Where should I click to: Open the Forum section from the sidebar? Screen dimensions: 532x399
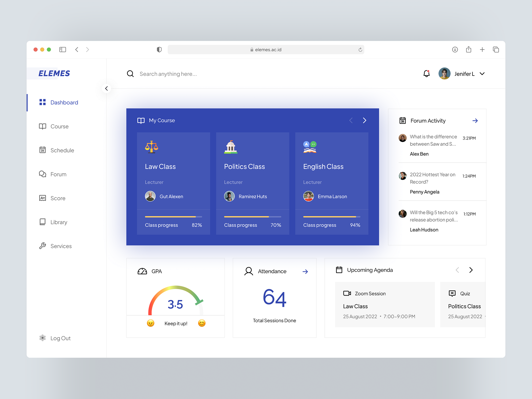point(58,174)
